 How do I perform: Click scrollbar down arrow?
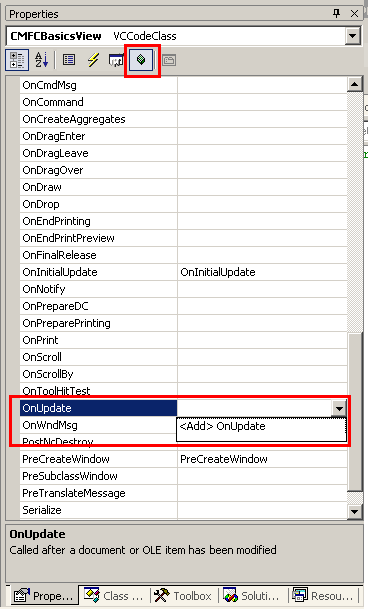(355, 512)
